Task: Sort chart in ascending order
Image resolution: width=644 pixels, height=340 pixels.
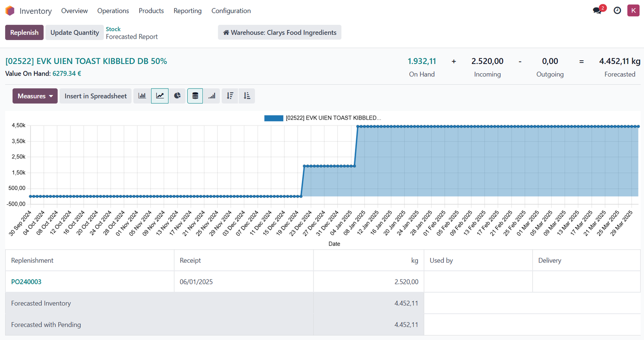Action: pyautogui.click(x=247, y=96)
